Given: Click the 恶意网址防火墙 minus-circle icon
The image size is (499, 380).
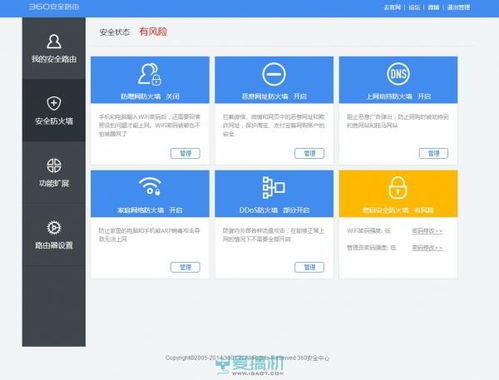Looking at the screenshot, I should (274, 74).
